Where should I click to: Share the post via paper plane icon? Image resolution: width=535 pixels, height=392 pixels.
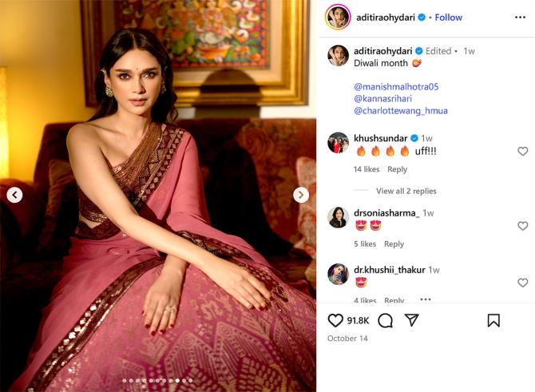tap(411, 319)
